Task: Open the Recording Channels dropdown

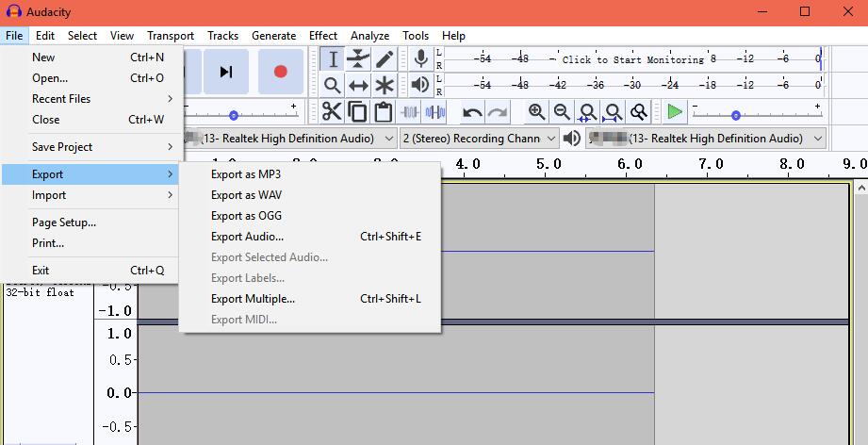Action: click(x=479, y=139)
